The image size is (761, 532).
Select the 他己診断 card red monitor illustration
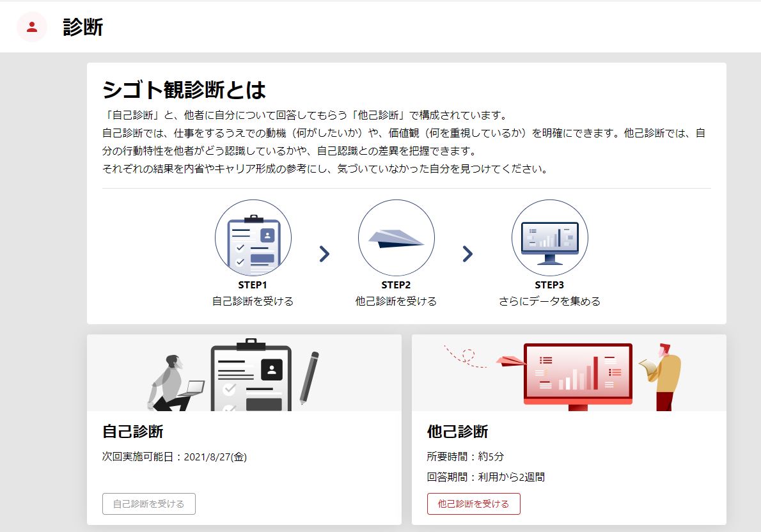coord(577,375)
